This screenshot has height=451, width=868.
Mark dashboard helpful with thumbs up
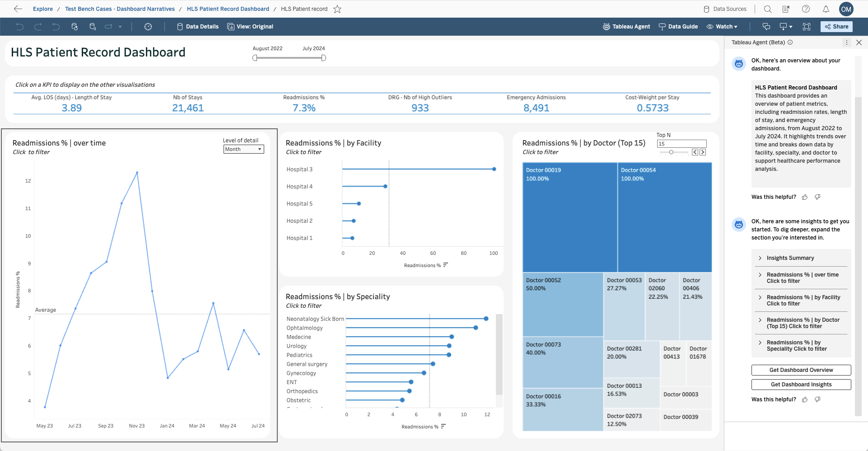(x=805, y=197)
